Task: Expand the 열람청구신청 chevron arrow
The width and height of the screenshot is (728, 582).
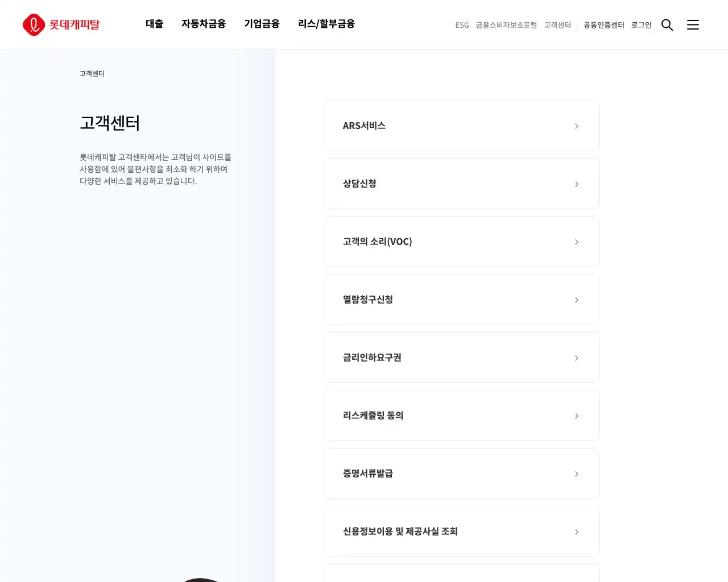Action: [577, 300]
